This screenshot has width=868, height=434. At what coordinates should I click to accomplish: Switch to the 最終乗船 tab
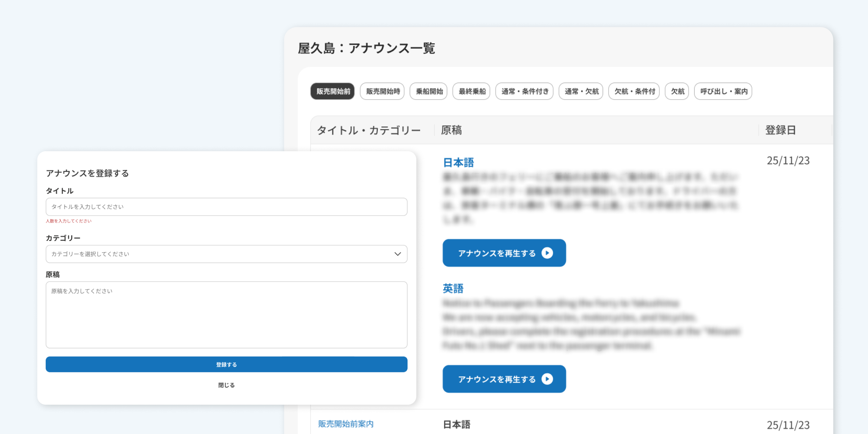coord(471,91)
